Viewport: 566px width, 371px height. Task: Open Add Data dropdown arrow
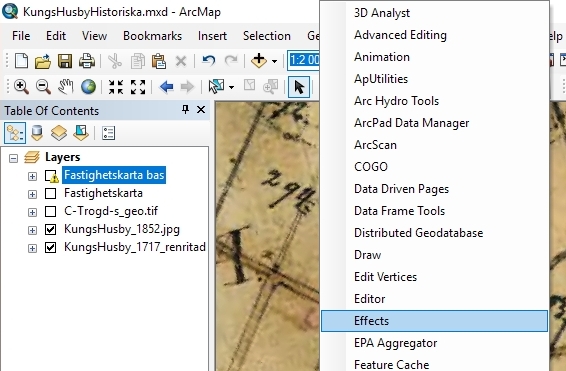coord(274,61)
